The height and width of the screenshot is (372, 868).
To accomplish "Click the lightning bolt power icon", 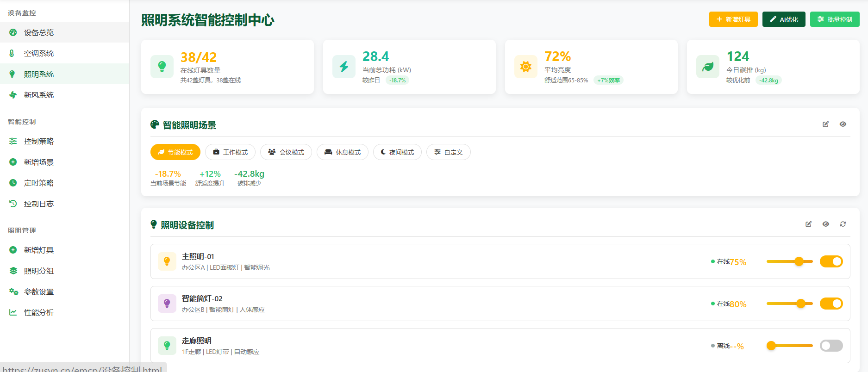I will point(344,67).
